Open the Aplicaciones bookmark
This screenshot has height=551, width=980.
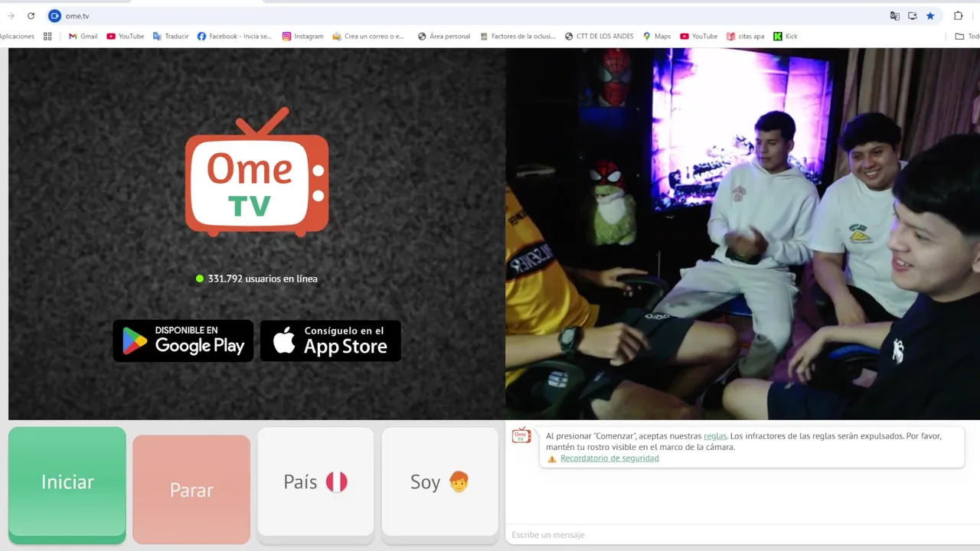click(16, 36)
